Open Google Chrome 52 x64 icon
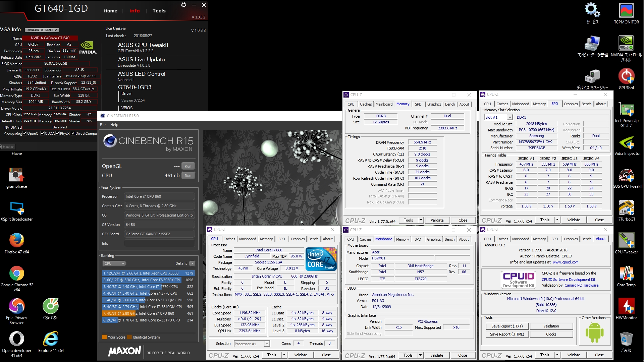The image size is (644, 362). coord(16,279)
